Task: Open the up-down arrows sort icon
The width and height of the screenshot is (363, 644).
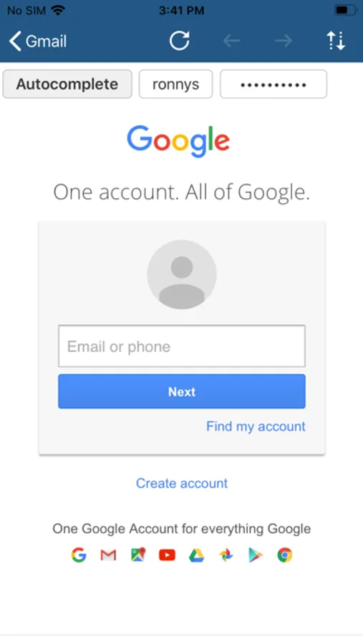Action: click(x=336, y=41)
